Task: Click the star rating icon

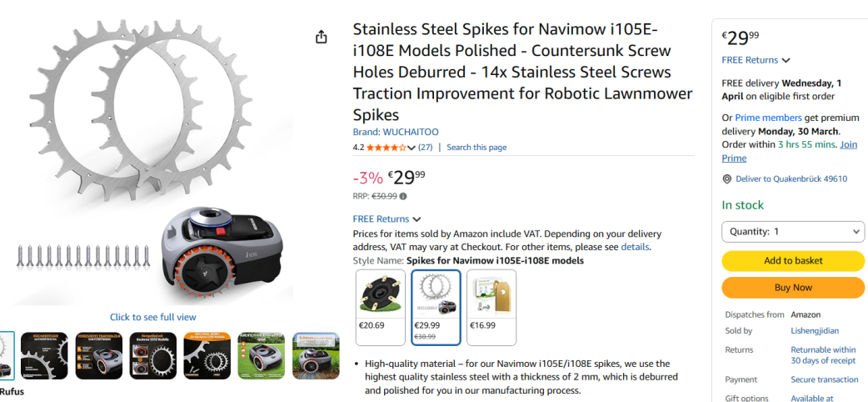Action: [x=386, y=148]
